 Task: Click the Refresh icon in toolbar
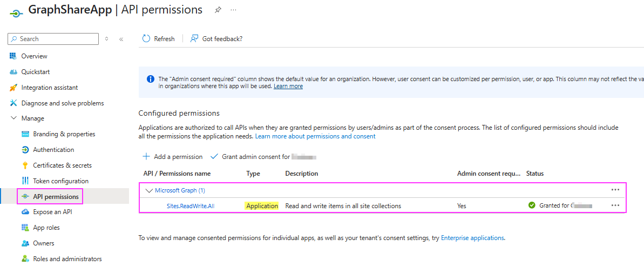pyautogui.click(x=146, y=38)
